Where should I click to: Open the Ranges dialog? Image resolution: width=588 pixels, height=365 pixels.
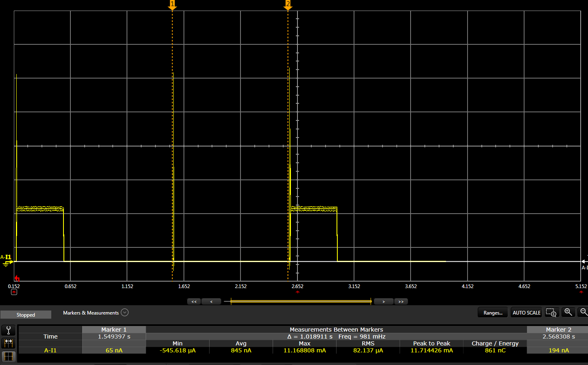click(x=492, y=312)
